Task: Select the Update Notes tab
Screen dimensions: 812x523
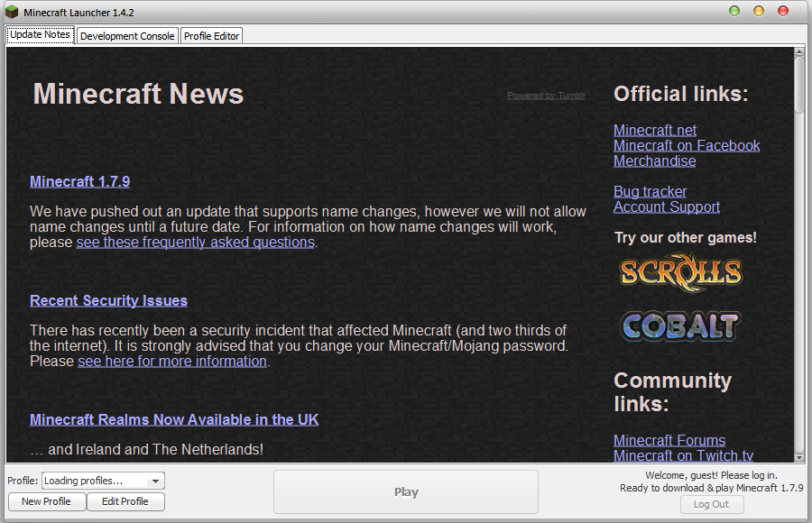Action: coord(40,35)
